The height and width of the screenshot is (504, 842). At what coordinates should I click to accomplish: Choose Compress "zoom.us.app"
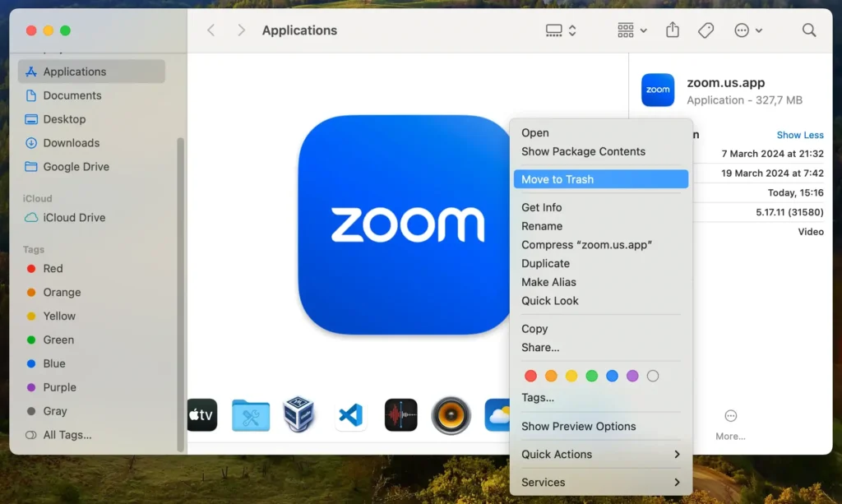[601, 245]
